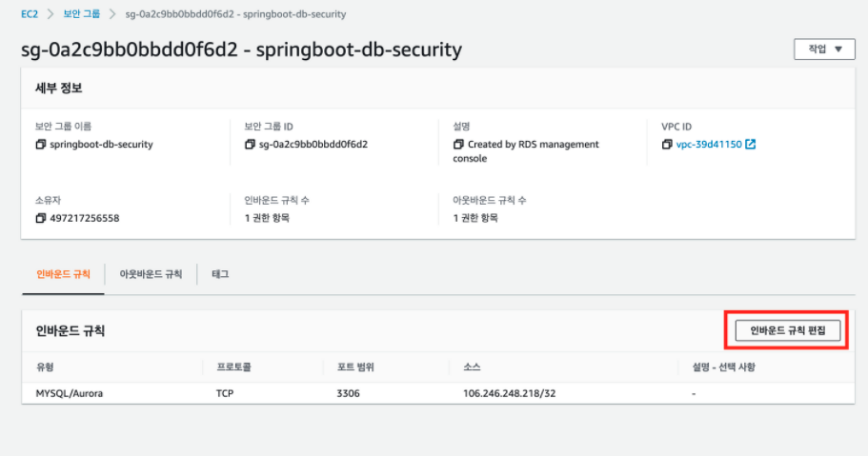
Task: Go to EC2 in the breadcrumb
Action: [30, 14]
